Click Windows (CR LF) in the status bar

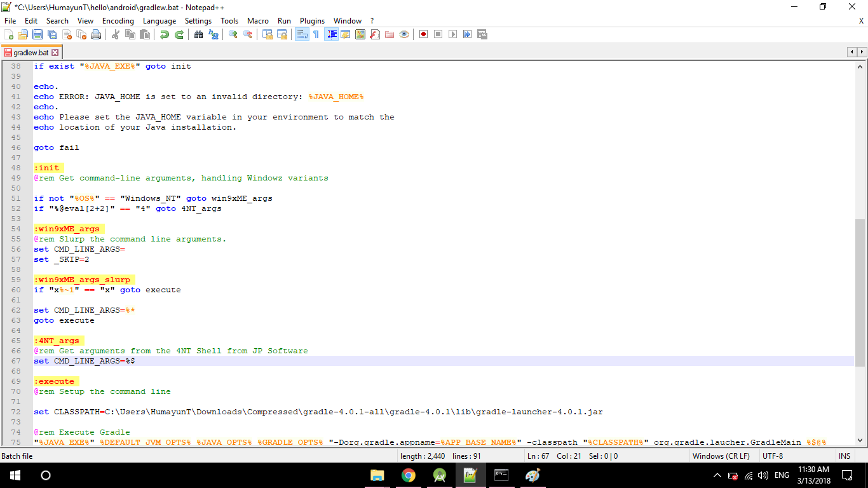click(722, 456)
